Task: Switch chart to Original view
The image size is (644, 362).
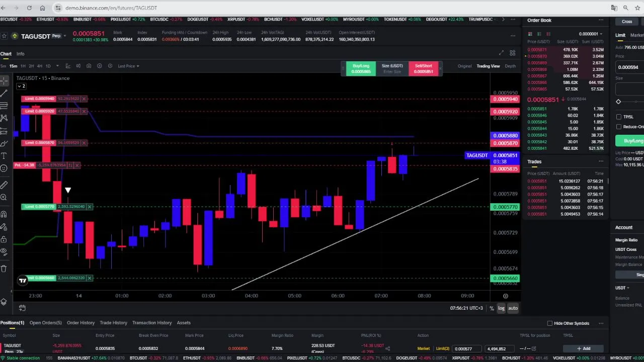Action: [x=464, y=66]
